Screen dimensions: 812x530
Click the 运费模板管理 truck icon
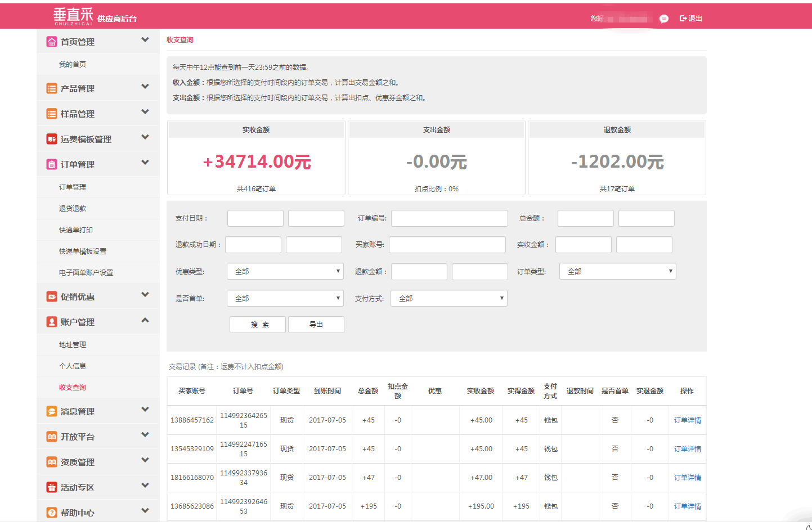click(52, 139)
